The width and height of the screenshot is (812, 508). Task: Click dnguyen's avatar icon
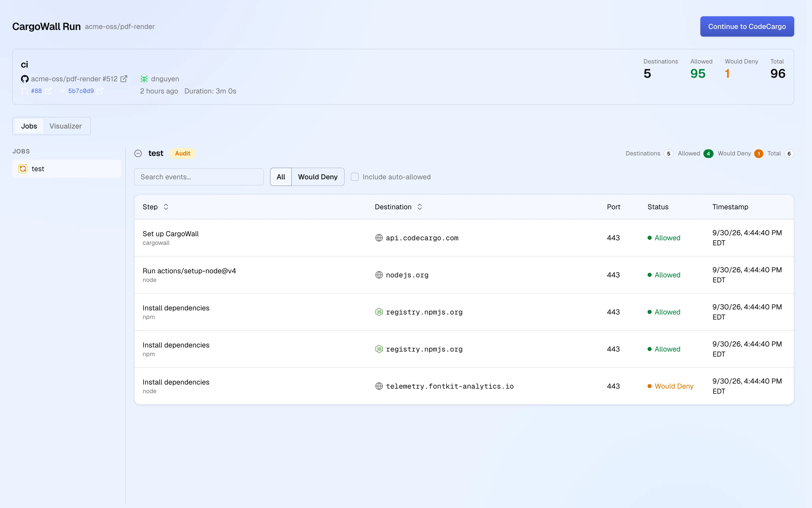pos(144,79)
